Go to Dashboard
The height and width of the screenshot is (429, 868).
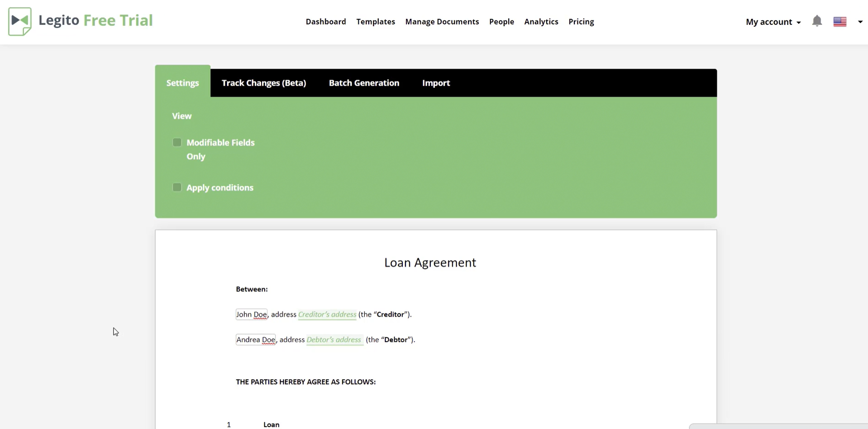coord(326,22)
